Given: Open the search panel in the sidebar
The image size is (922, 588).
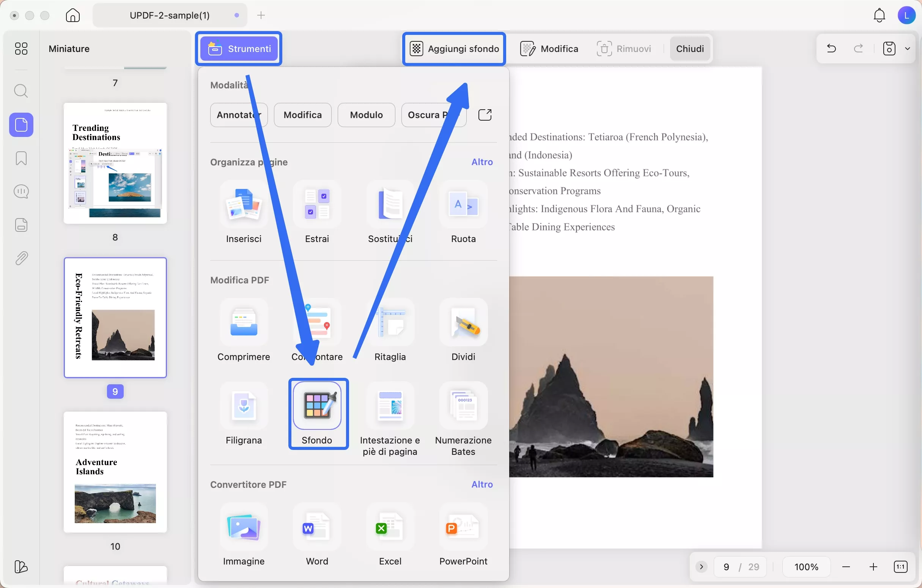Looking at the screenshot, I should click(21, 91).
